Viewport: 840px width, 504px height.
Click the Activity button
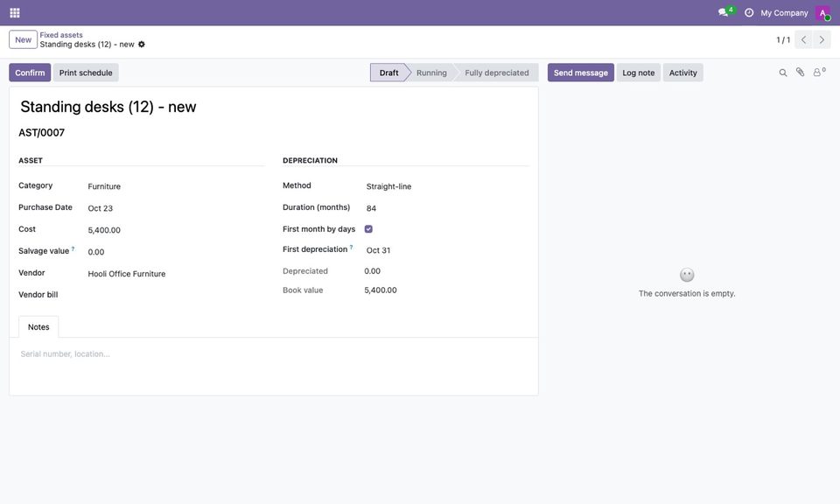click(x=683, y=73)
